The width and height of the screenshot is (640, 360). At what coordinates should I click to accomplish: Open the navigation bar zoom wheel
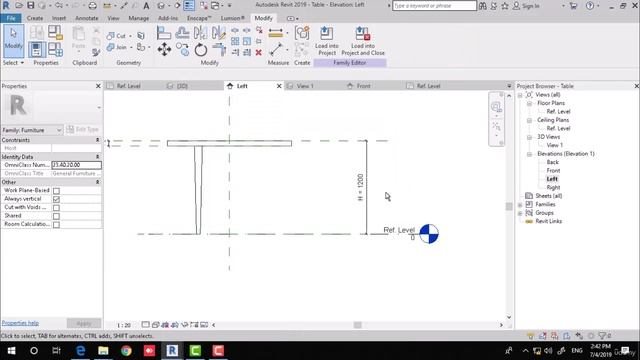click(x=496, y=107)
